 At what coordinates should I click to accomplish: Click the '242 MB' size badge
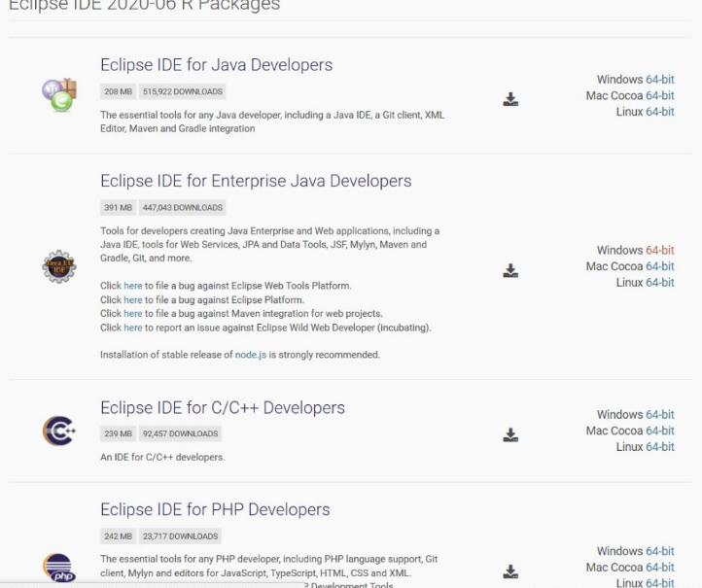(119, 536)
